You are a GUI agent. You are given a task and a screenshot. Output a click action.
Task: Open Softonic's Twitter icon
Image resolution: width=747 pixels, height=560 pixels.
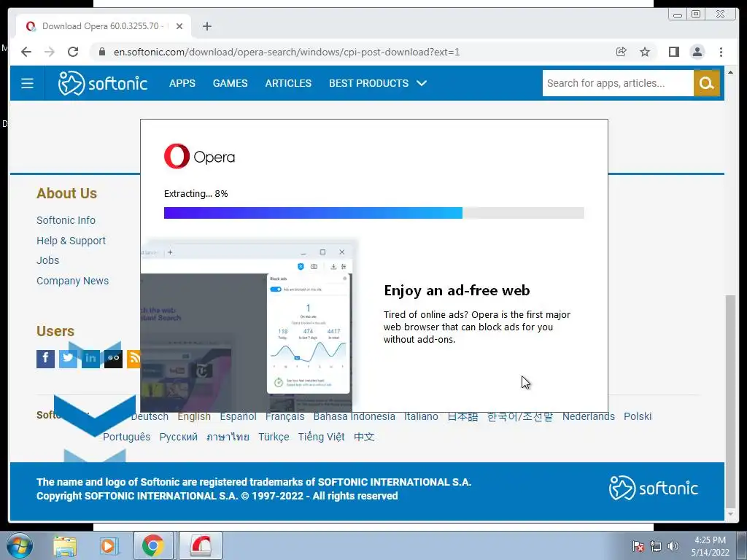coord(68,359)
